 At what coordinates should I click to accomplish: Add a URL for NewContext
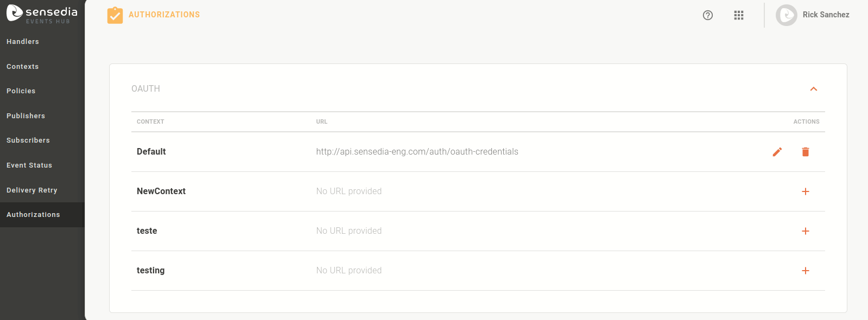tap(806, 191)
